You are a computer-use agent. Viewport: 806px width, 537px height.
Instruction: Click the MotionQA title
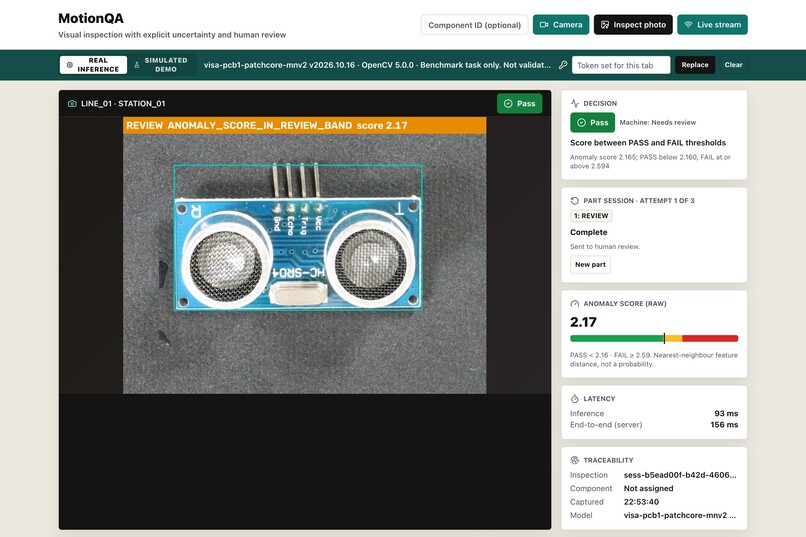click(x=91, y=18)
